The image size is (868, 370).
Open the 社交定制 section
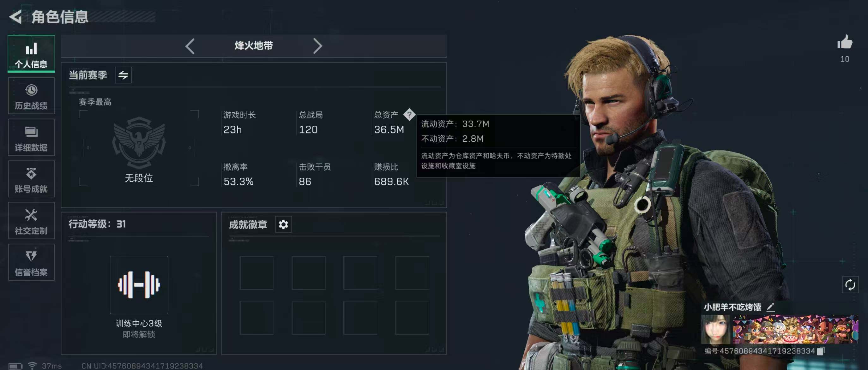tap(31, 221)
